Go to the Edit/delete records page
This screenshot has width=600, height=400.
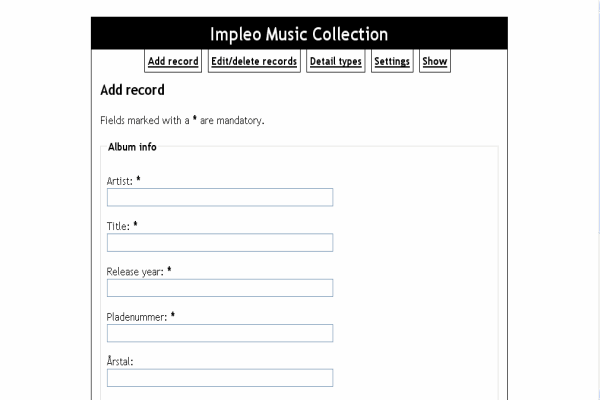pyautogui.click(x=254, y=61)
